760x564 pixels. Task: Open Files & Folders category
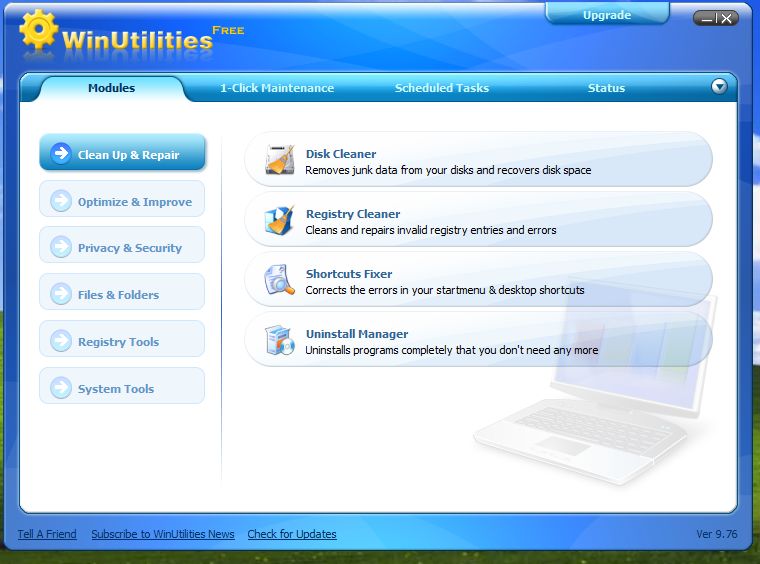(122, 292)
